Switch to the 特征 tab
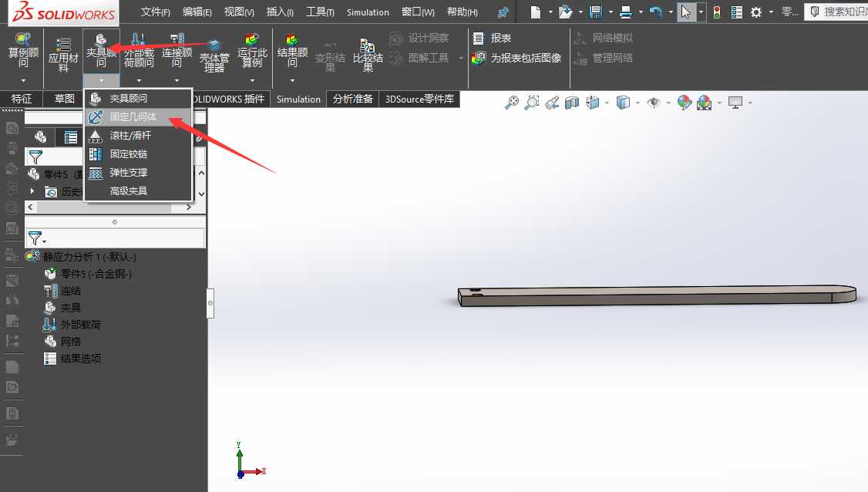The height and width of the screenshot is (492, 868). click(21, 99)
